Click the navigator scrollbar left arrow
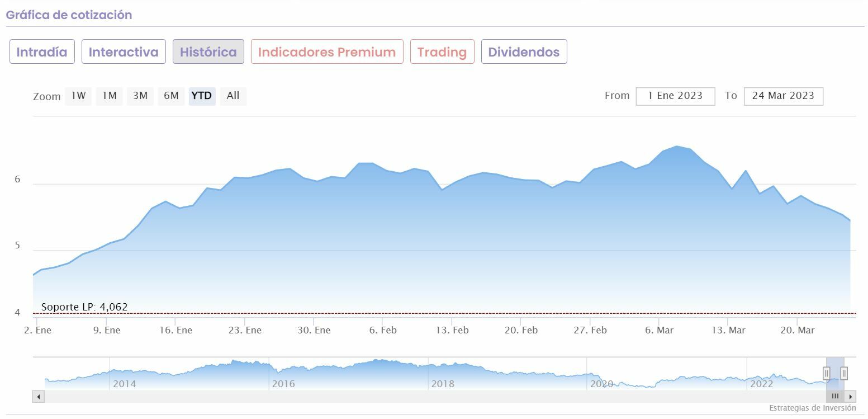 pyautogui.click(x=39, y=397)
